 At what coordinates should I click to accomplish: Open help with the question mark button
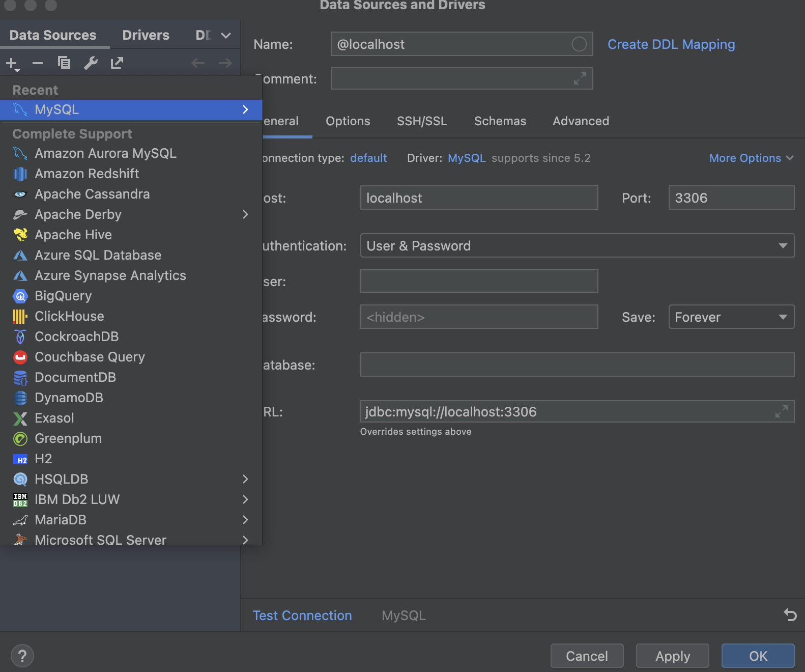22,656
